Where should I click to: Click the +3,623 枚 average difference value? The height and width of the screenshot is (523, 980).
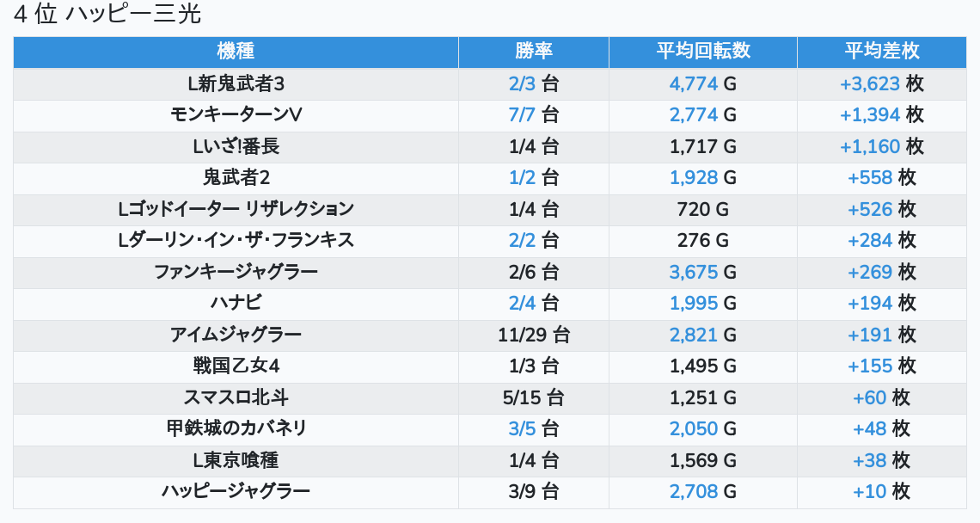click(x=881, y=84)
